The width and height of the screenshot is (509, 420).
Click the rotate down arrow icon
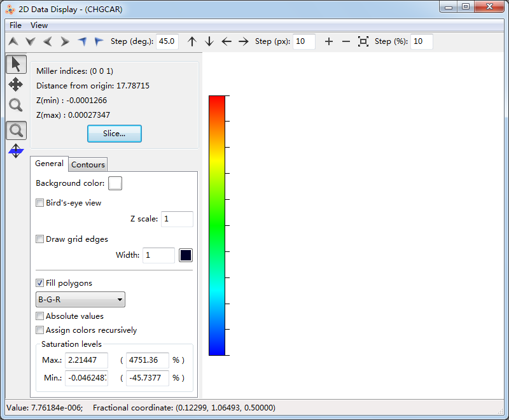[31, 41]
